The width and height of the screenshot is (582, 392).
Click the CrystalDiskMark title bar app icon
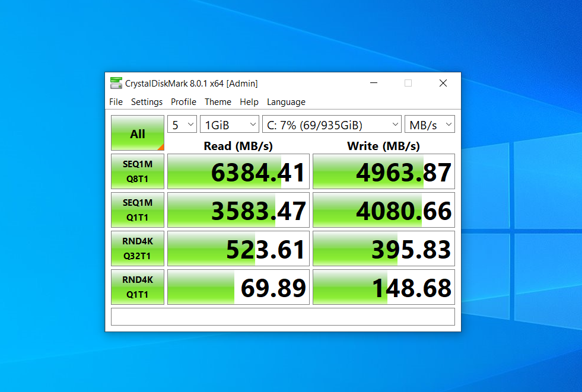pos(116,83)
